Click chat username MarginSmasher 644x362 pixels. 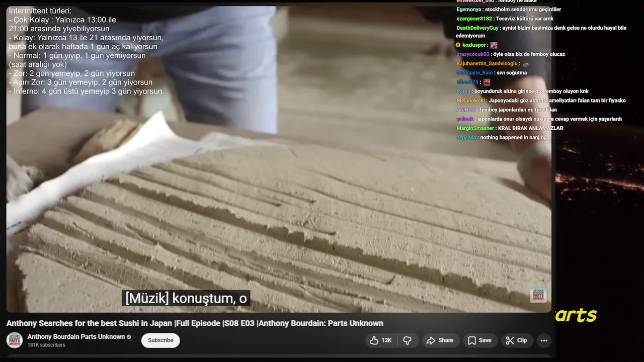[x=475, y=128]
